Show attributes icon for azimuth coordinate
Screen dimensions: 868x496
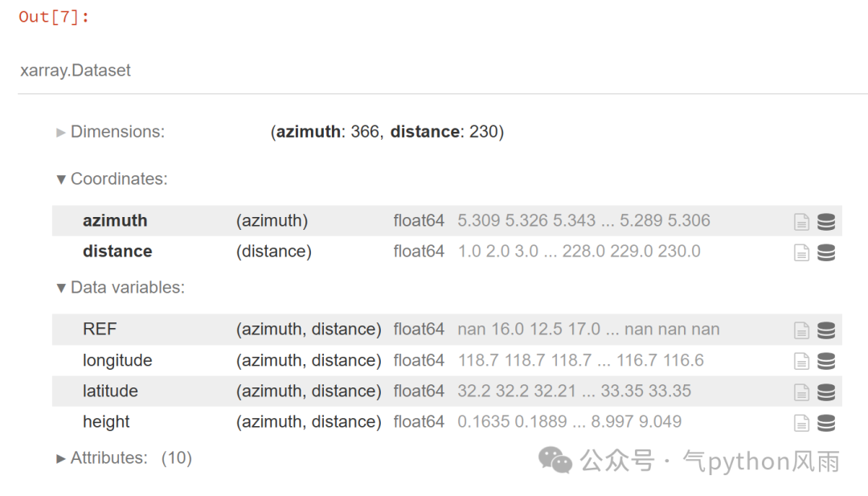click(801, 222)
